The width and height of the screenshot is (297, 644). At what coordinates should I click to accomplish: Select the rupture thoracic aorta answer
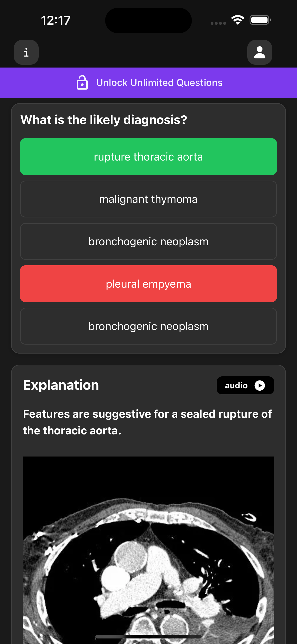[x=148, y=156]
